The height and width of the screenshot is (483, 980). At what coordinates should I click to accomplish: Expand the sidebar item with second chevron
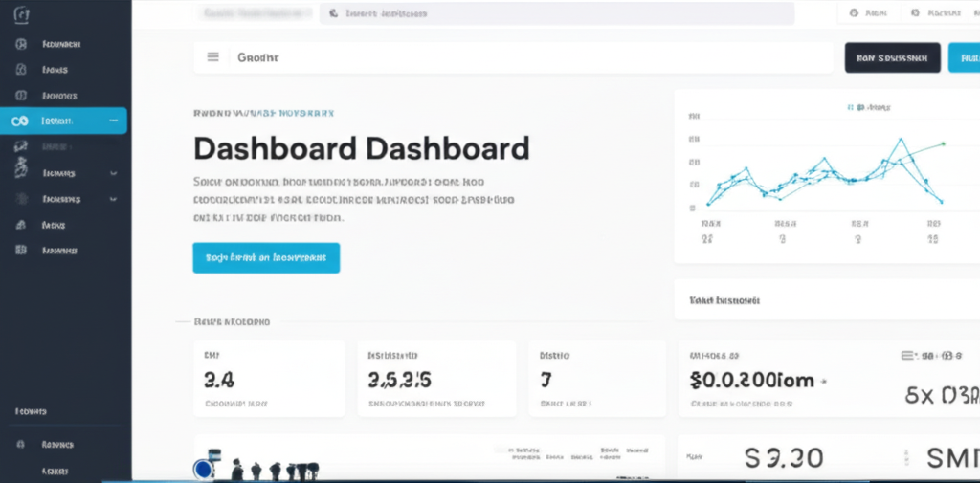[x=114, y=199]
